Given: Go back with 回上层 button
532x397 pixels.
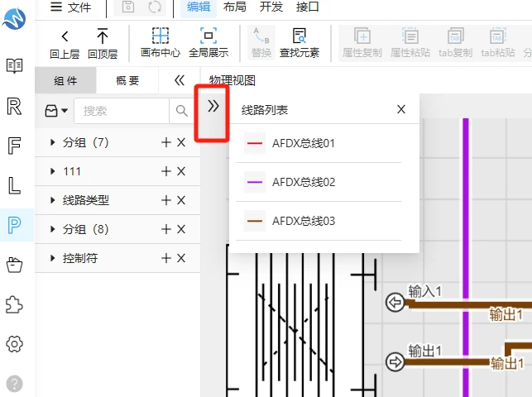Looking at the screenshot, I should (65, 44).
